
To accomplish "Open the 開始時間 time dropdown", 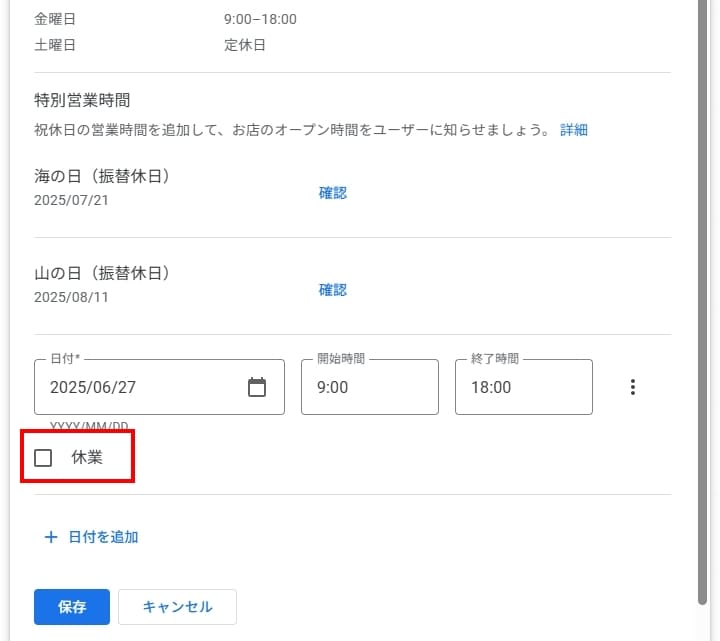I will (369, 387).
